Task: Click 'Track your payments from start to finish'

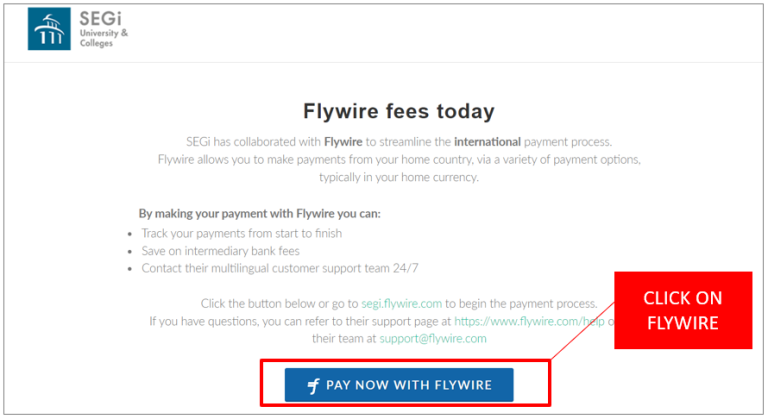Action: click(241, 233)
